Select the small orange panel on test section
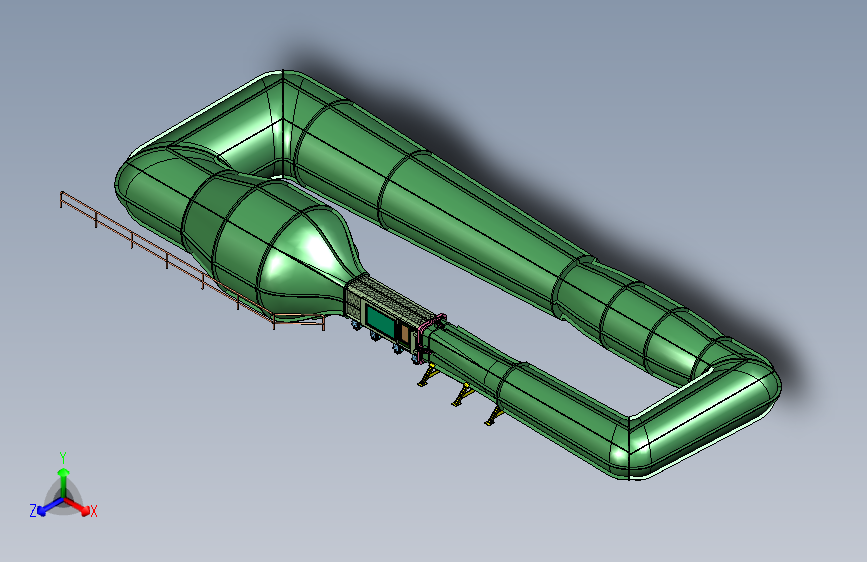Screen dimensions: 867x562 (x=405, y=334)
